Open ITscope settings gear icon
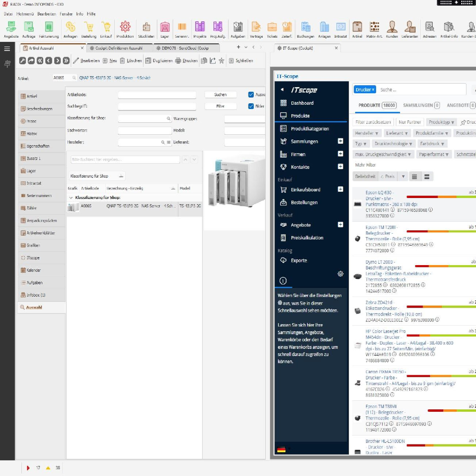Viewport: 476px width, 476px height. pyautogui.click(x=341, y=274)
